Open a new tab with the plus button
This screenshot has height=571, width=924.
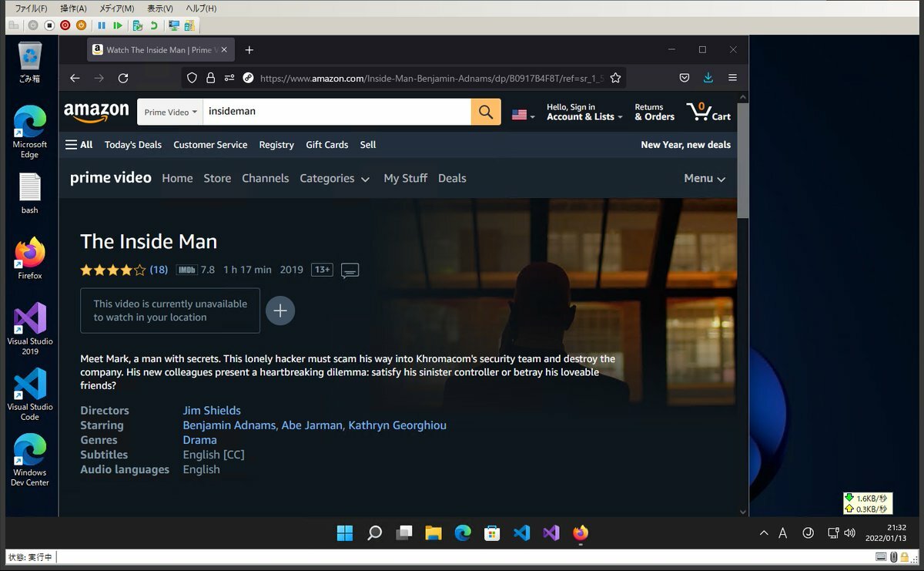249,50
